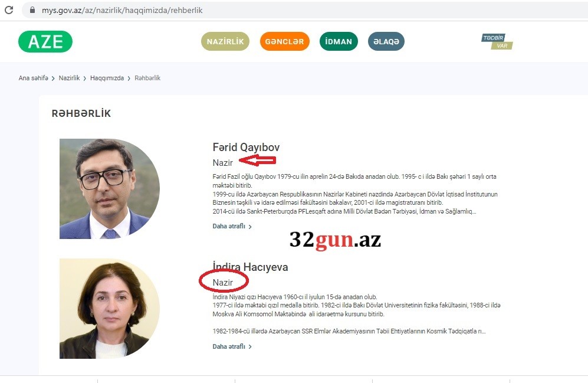Viewport: 588px width, 383px height.
Task: Click Fərid Qayıbov's portrait photo
Action: [110, 189]
